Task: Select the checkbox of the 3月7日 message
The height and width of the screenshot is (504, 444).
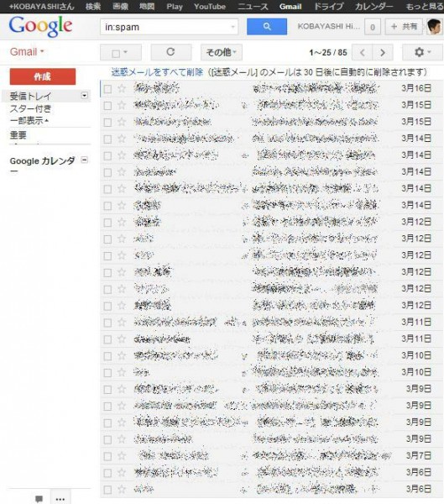Action: pos(107,456)
